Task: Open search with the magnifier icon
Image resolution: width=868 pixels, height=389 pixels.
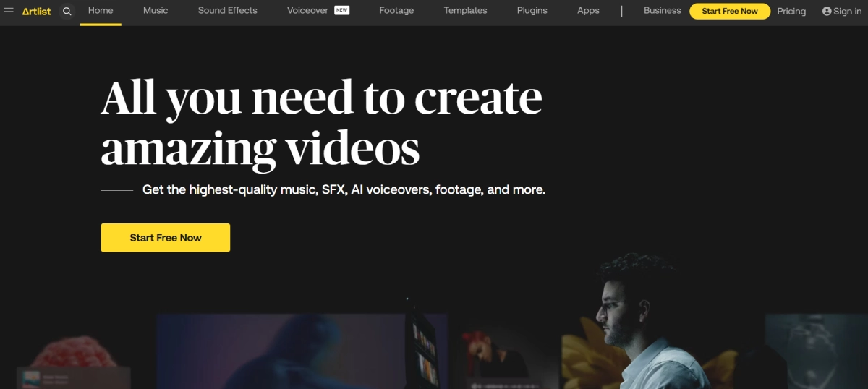Action: click(x=67, y=12)
